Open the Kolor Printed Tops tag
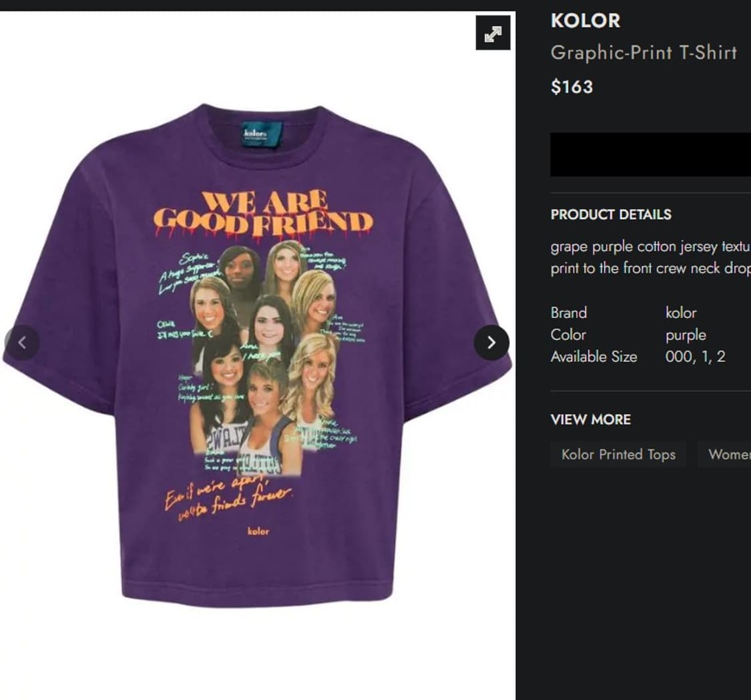Screen dimensions: 751x700 coord(618,454)
